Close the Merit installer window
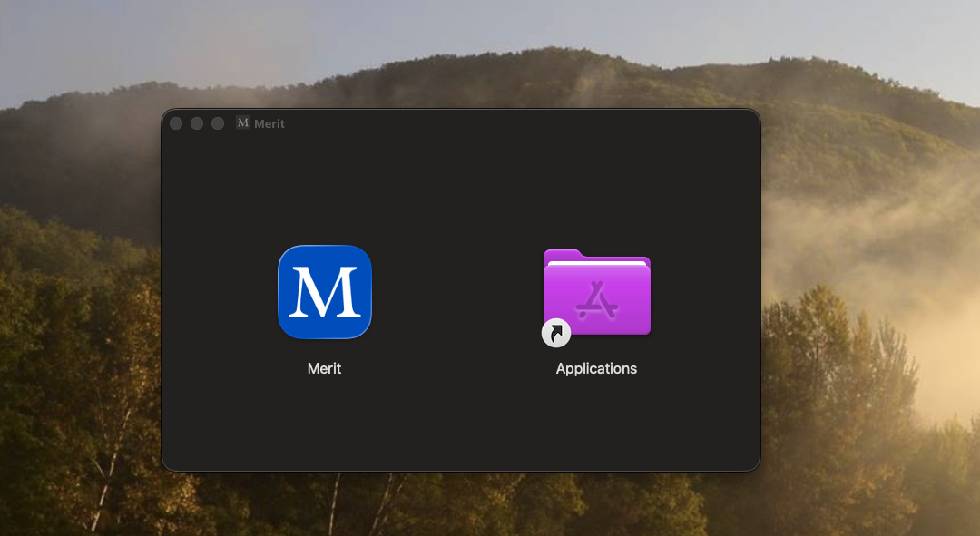The height and width of the screenshot is (536, 980). 176,123
